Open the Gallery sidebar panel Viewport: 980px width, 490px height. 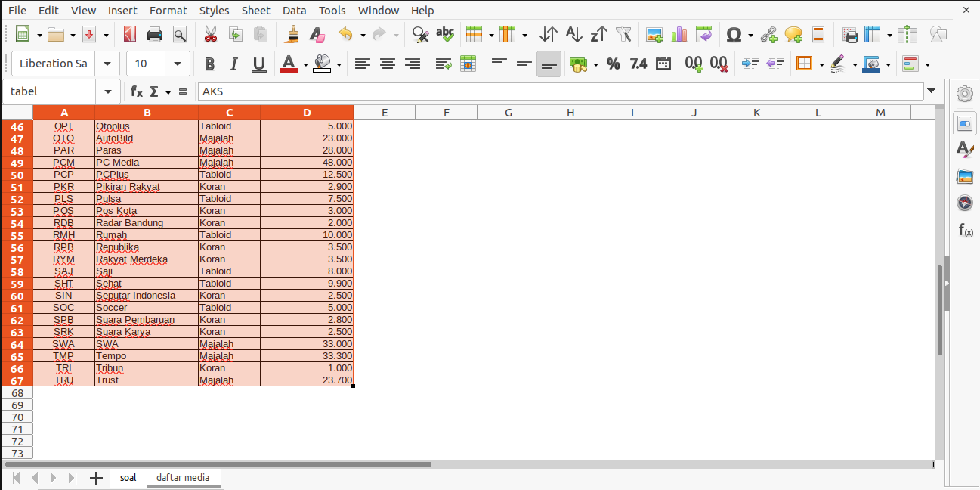tap(965, 176)
